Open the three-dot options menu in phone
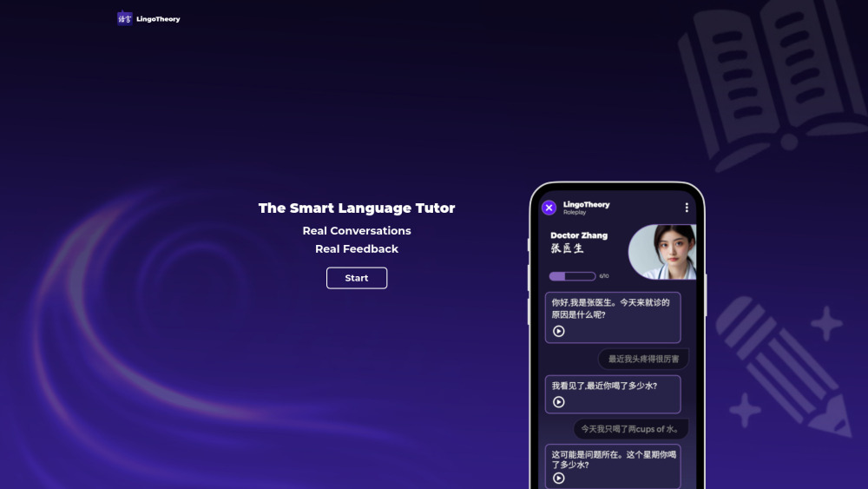Viewport: 868px width, 489px height. pos(687,208)
